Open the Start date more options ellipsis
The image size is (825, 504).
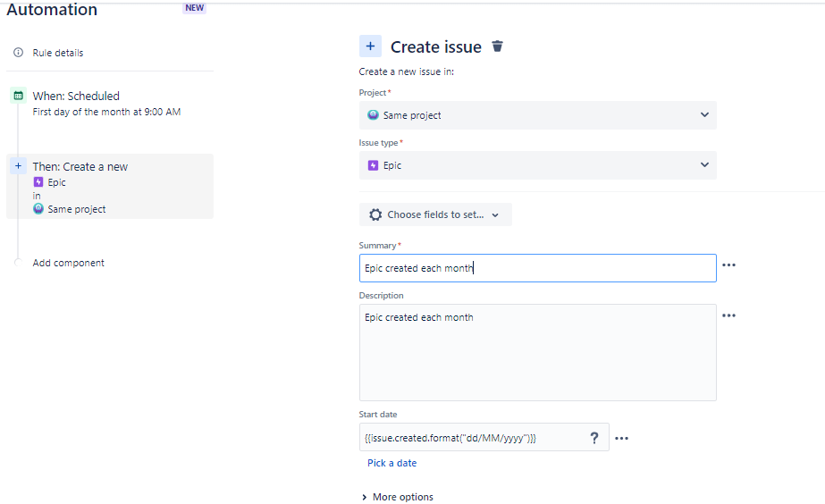pos(621,438)
